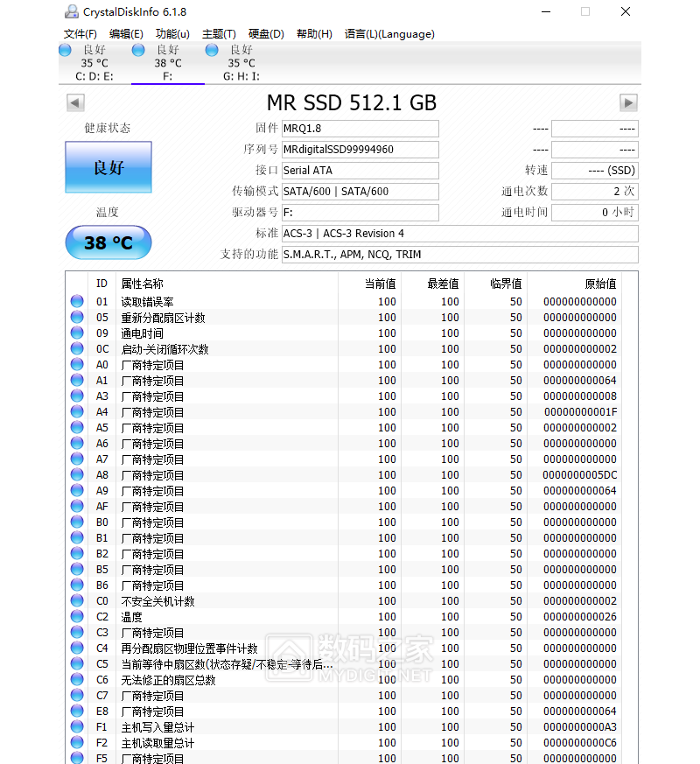Click the standard field ACS-3 Revision 4
This screenshot has width=700, height=764.
coord(460,234)
